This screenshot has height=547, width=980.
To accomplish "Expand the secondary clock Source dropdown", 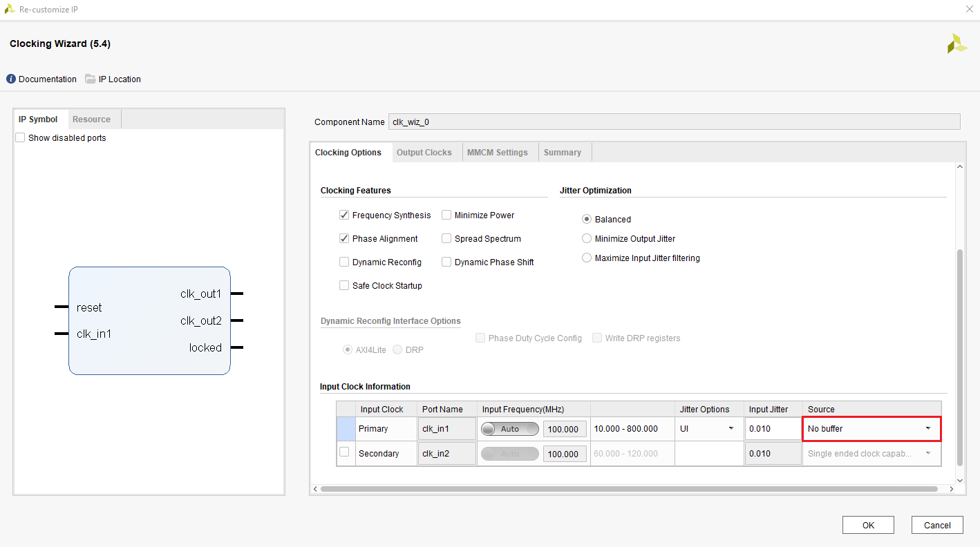I will [x=927, y=453].
